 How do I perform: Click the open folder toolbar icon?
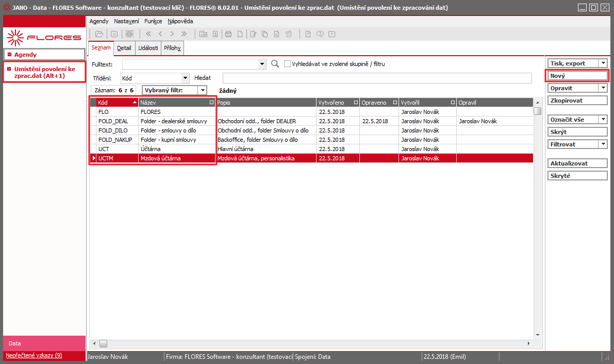click(x=99, y=34)
